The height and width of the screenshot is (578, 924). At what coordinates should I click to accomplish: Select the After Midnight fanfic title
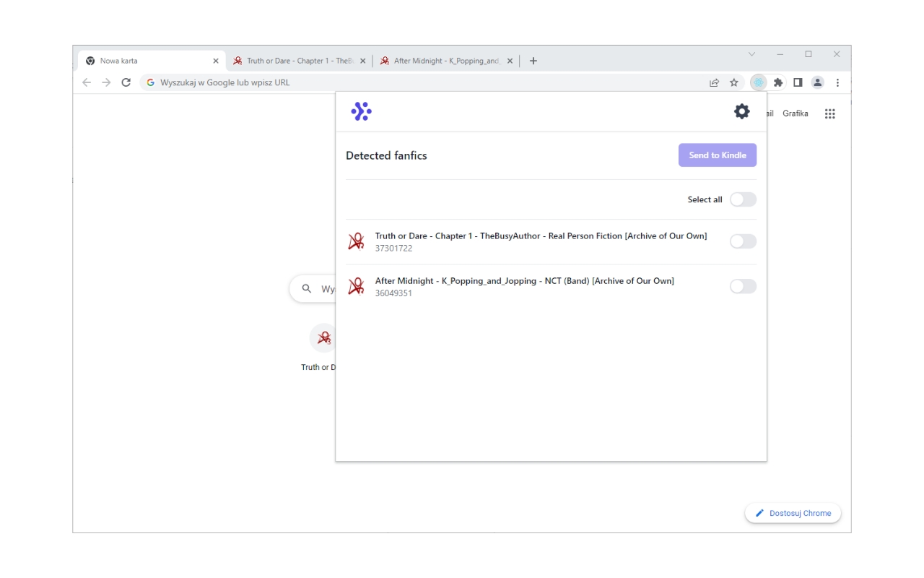tap(525, 281)
